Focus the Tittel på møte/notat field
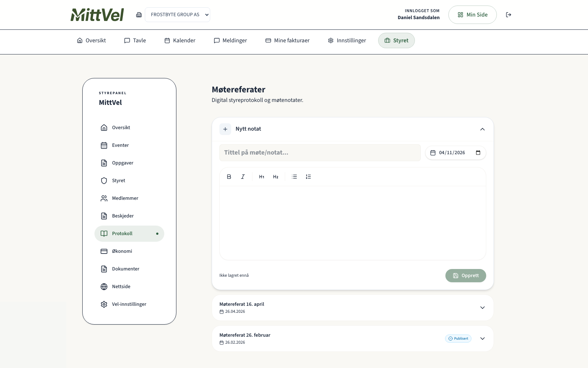 pos(320,153)
